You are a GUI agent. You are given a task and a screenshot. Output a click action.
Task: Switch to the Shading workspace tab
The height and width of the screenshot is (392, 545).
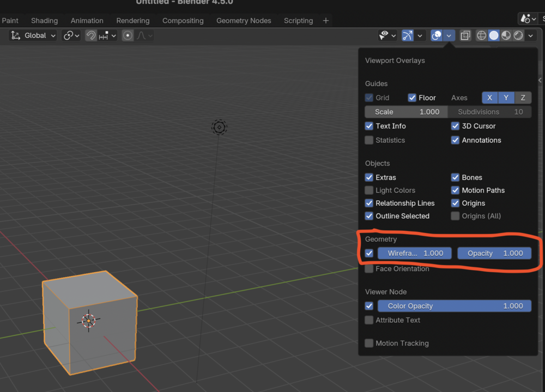click(45, 21)
